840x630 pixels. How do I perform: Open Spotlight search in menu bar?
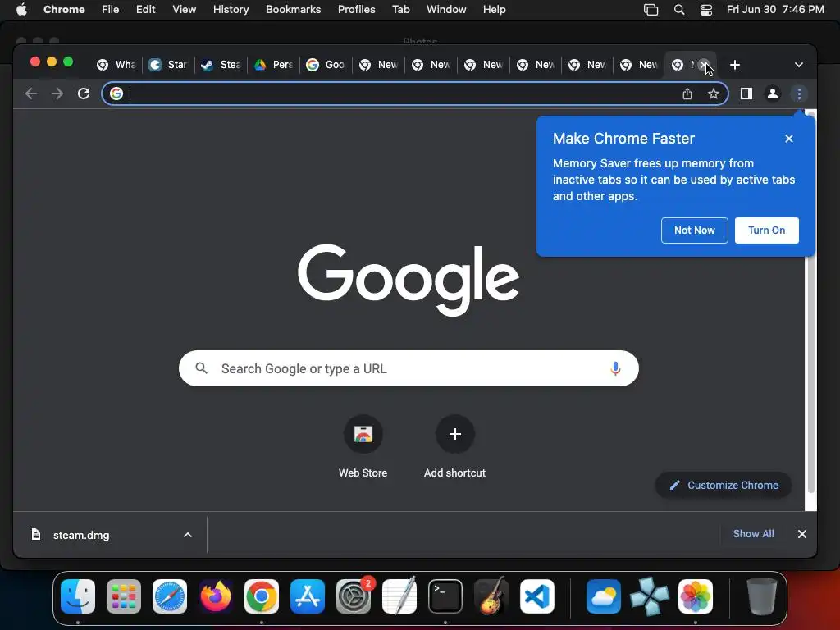pyautogui.click(x=678, y=10)
